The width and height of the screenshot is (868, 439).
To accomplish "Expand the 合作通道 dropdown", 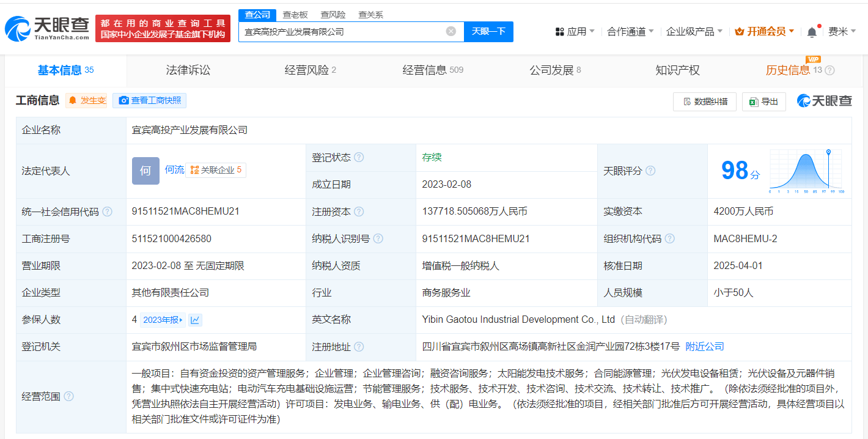I will (x=630, y=32).
